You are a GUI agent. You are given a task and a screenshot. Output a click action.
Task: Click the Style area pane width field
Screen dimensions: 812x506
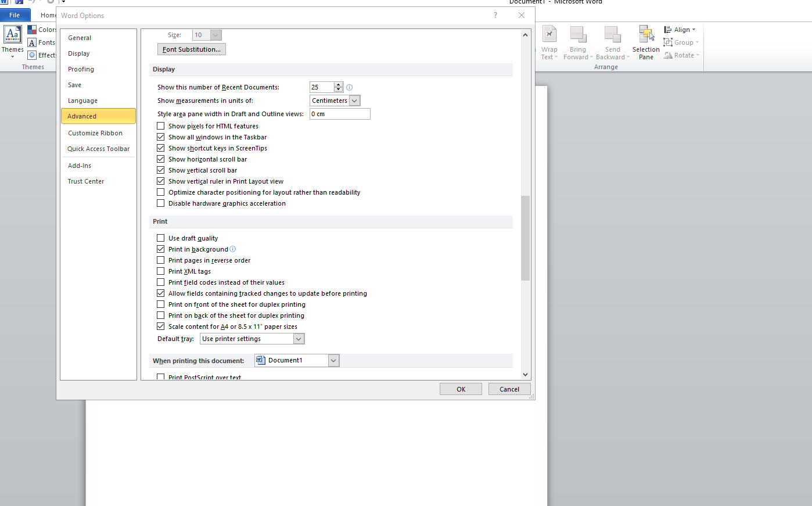coord(340,114)
